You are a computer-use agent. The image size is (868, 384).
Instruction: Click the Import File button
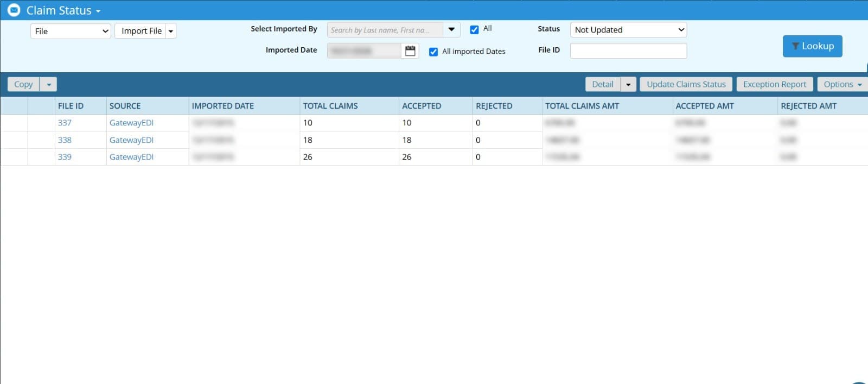tap(141, 31)
